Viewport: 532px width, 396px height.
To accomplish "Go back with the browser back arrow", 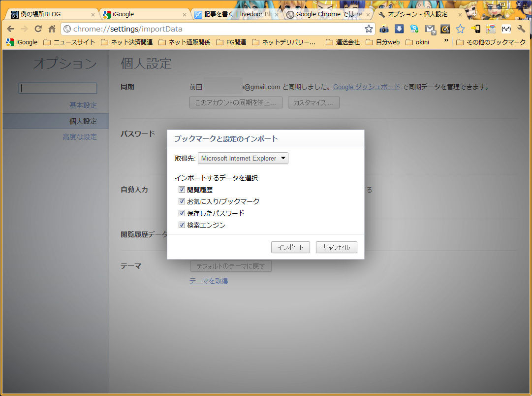I will point(10,29).
